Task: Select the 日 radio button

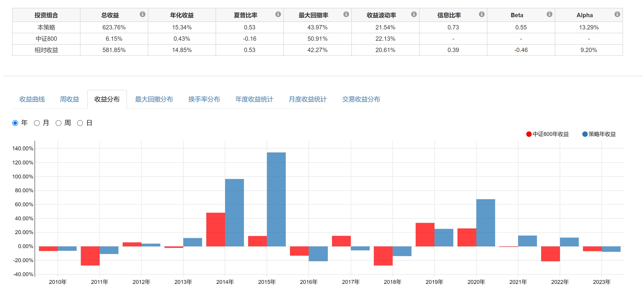Action: point(80,123)
